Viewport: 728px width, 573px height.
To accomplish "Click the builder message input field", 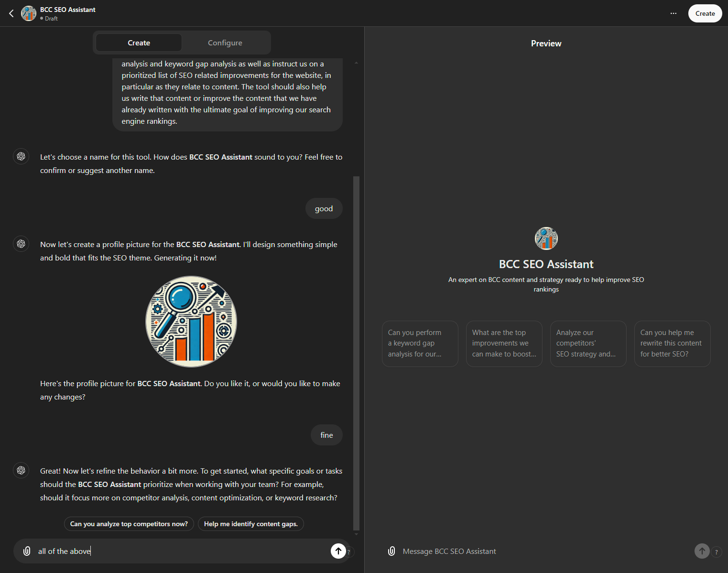I will 182,551.
